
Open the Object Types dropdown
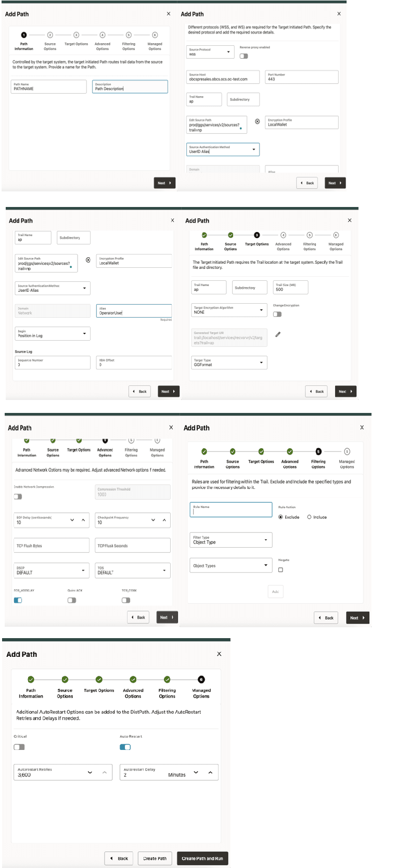click(231, 565)
